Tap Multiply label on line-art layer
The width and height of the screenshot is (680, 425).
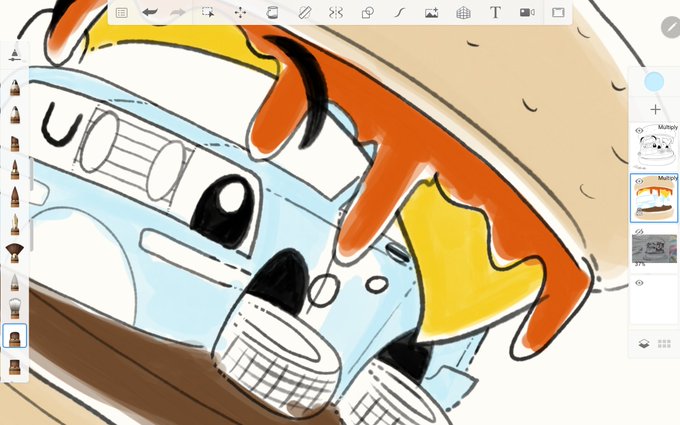(x=667, y=127)
